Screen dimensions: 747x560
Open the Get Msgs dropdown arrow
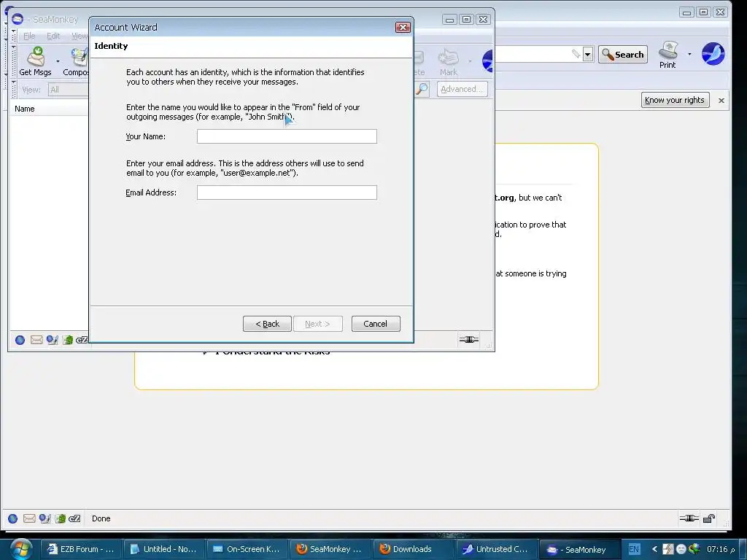pos(58,61)
